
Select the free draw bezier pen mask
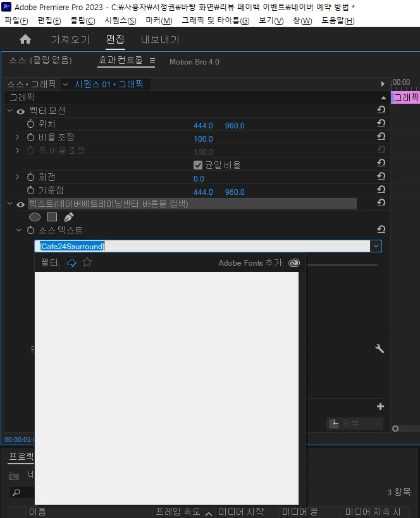tap(69, 217)
